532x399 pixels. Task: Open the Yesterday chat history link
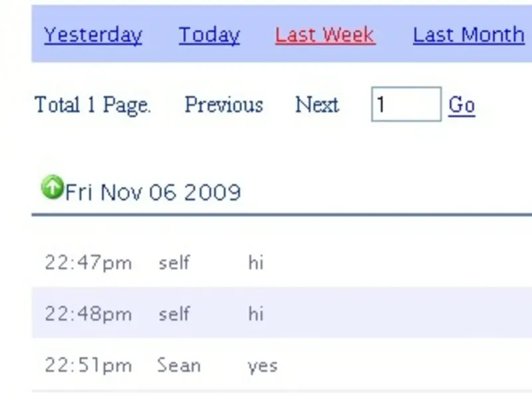93,35
